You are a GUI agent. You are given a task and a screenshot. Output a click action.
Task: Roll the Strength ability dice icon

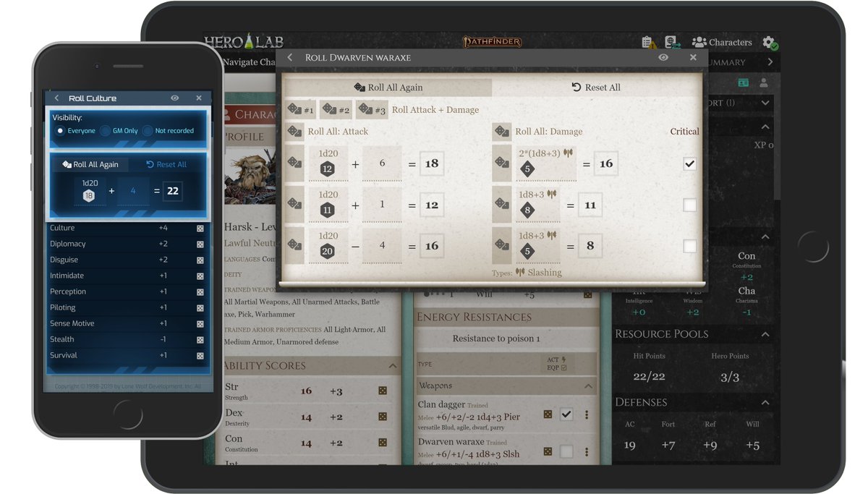(382, 391)
